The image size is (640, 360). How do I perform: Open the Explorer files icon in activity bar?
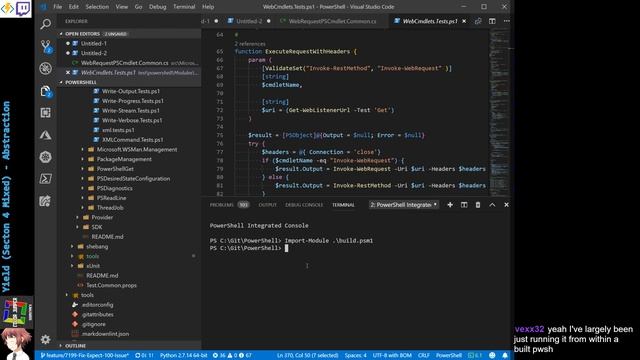click(x=46, y=91)
